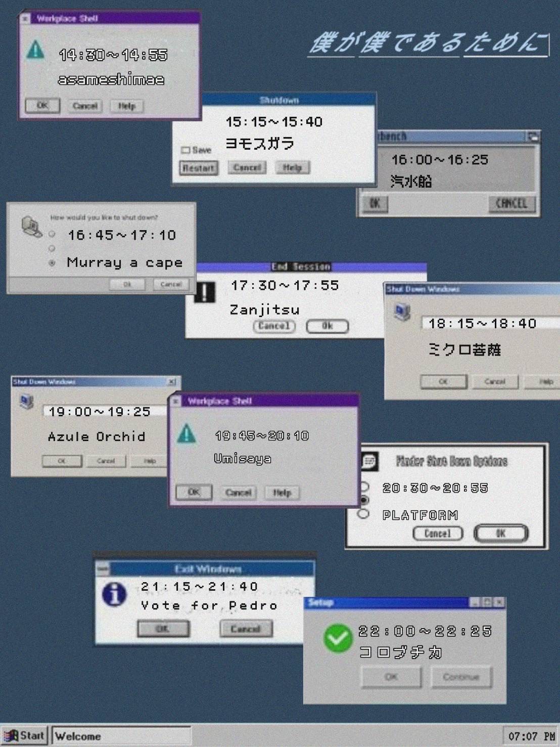Enable the Save checkbox in the Shutdown dialog

(x=185, y=150)
